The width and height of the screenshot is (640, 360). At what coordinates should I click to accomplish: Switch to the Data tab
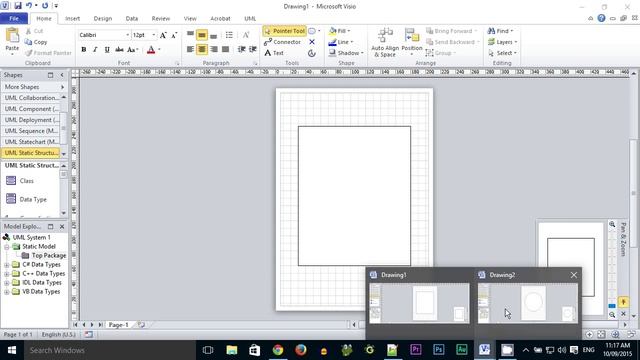(132, 19)
